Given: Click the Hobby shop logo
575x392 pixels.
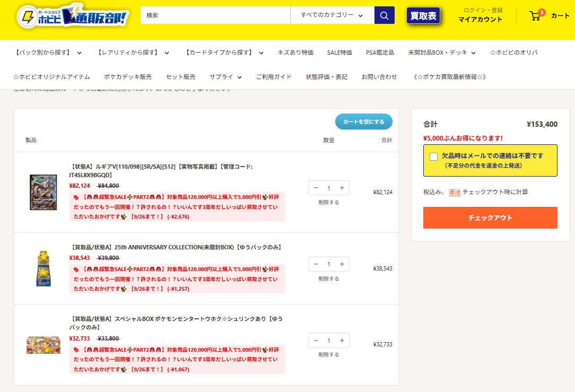Looking at the screenshot, I should (x=73, y=17).
